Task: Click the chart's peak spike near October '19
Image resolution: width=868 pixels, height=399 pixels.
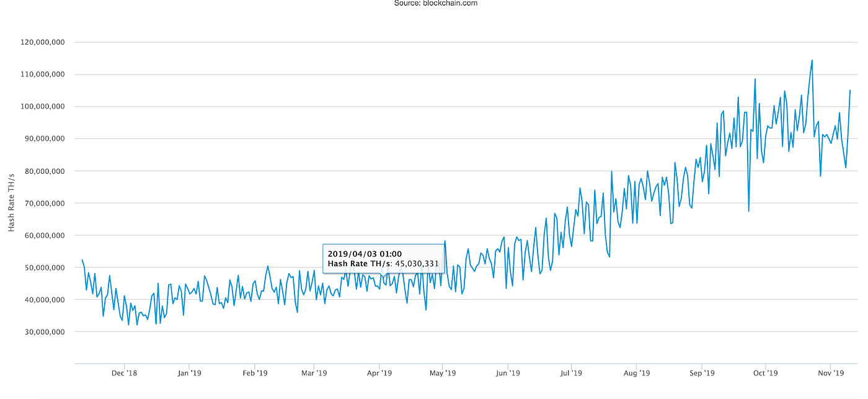Action: [756, 79]
